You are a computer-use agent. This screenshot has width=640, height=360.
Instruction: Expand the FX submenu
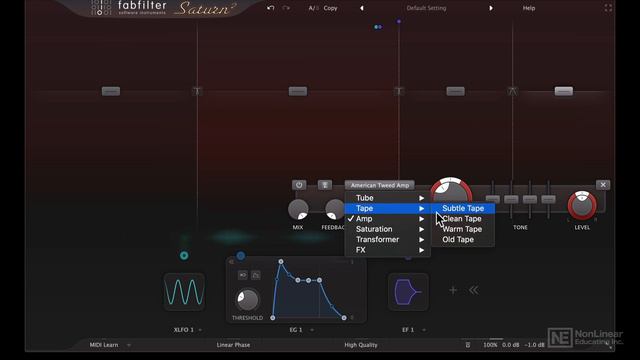(x=388, y=250)
